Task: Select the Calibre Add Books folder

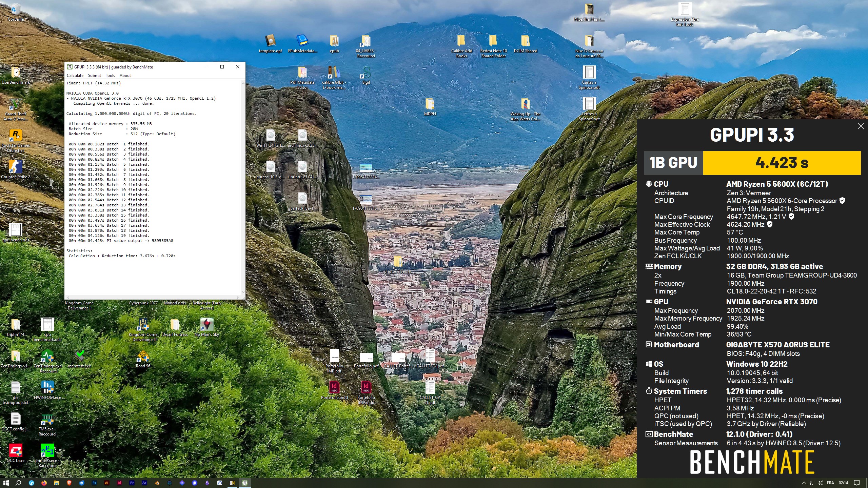Action: [x=461, y=46]
